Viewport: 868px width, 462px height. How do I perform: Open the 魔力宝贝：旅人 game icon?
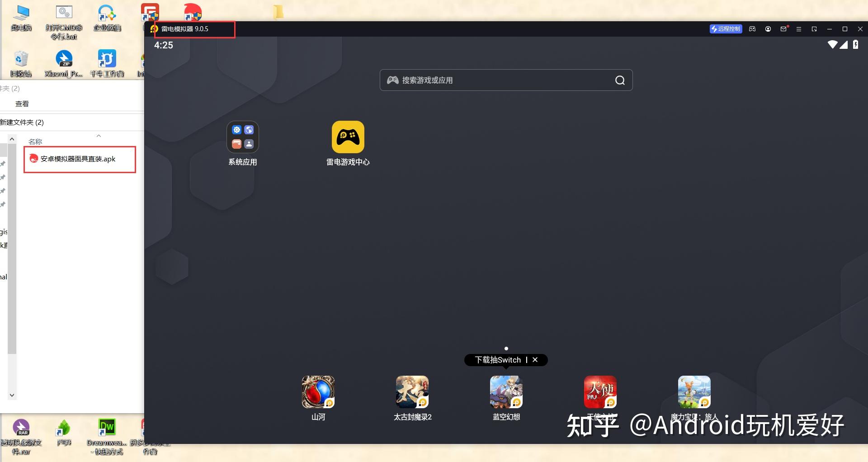click(x=694, y=392)
